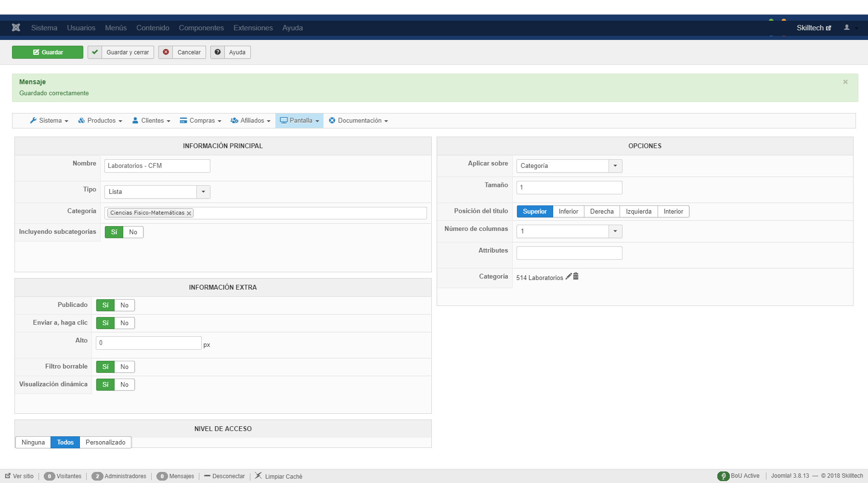Set Incluyendo subcategorías to Sí

pyautogui.click(x=114, y=232)
